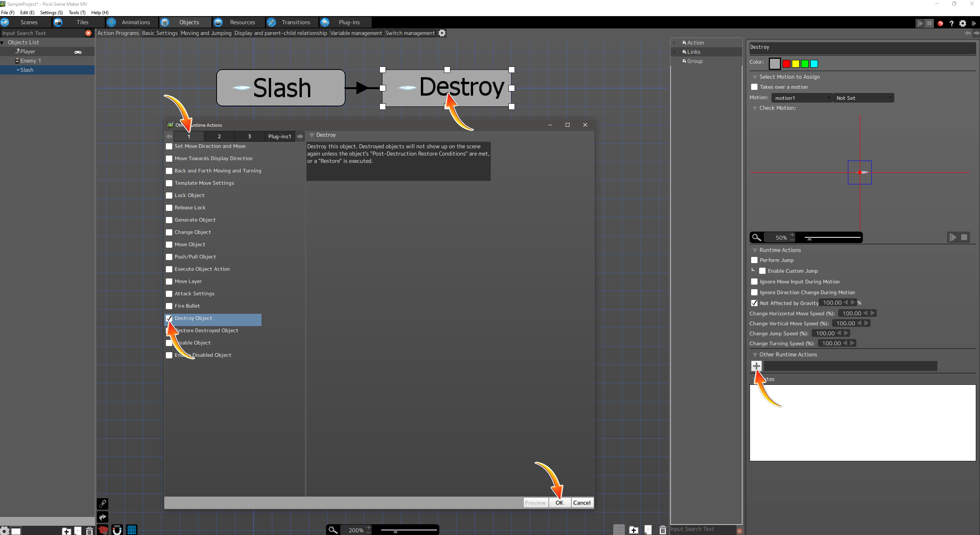Viewport: 980px width, 535px height.
Task: Collapse the Runtime Actions section
Action: click(x=755, y=250)
